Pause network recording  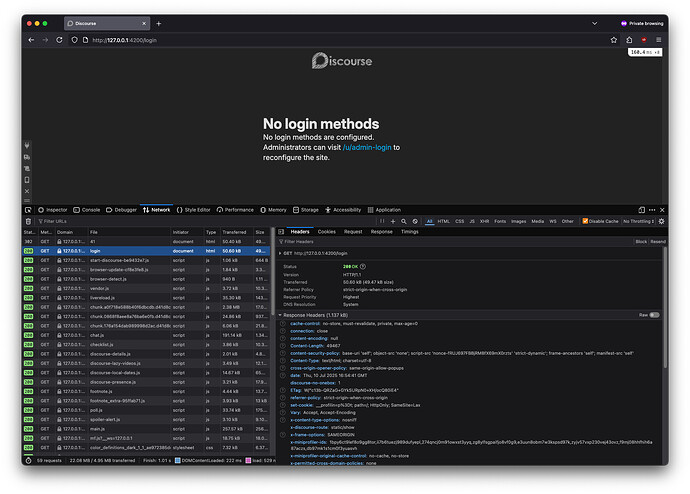point(382,221)
